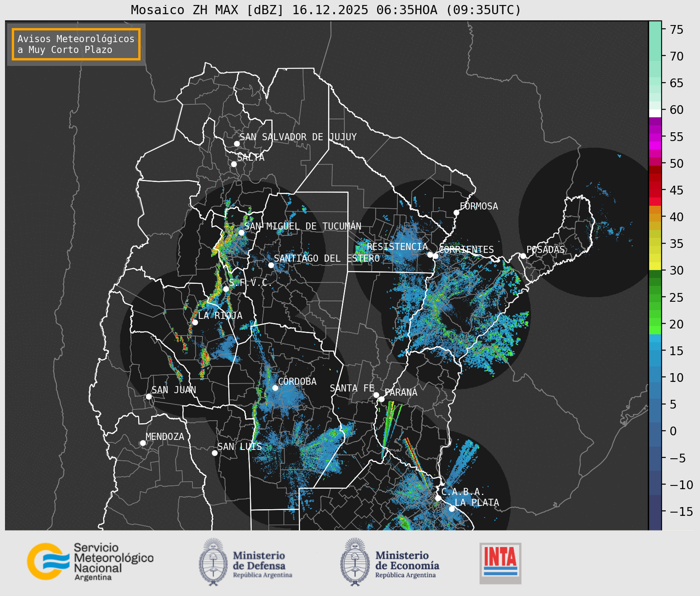
Task: Click the Santa Fe city label
Action: coord(352,388)
